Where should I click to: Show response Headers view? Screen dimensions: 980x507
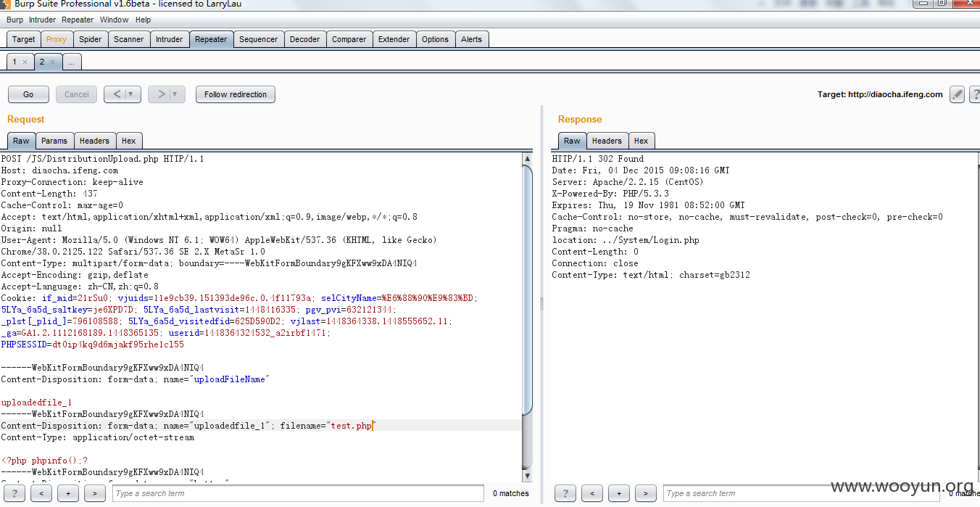pos(607,141)
